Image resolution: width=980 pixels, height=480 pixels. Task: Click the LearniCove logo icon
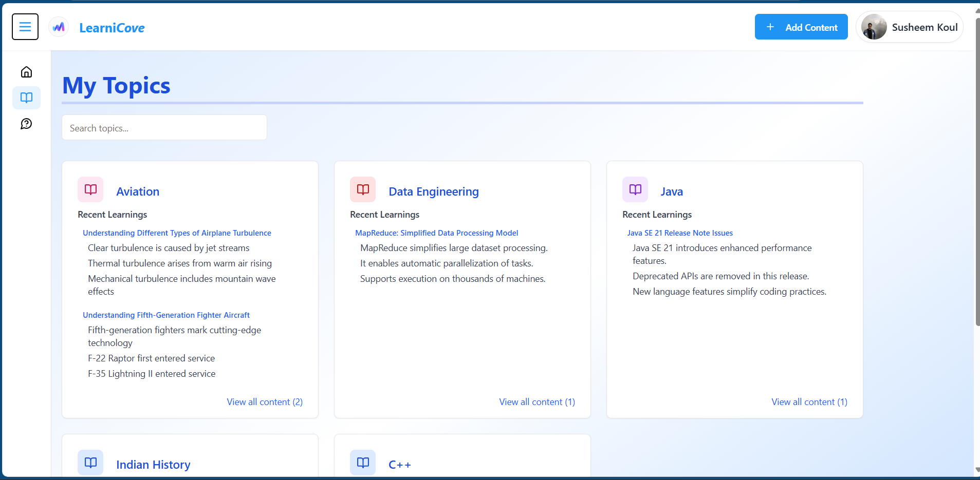[59, 27]
